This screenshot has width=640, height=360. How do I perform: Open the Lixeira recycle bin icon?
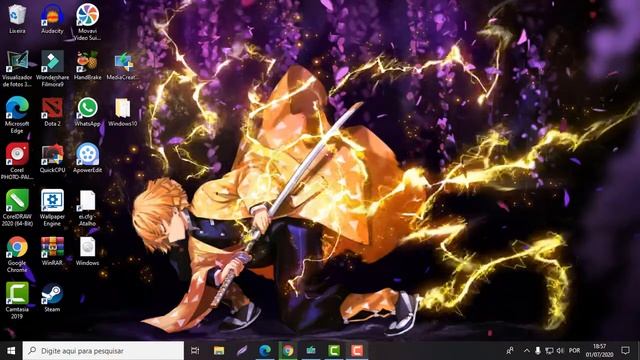(17, 18)
